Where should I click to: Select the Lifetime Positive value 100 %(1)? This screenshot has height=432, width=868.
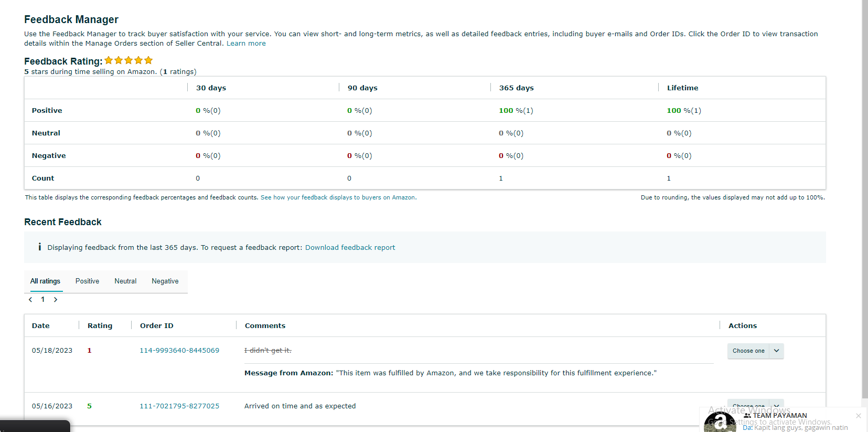point(684,110)
